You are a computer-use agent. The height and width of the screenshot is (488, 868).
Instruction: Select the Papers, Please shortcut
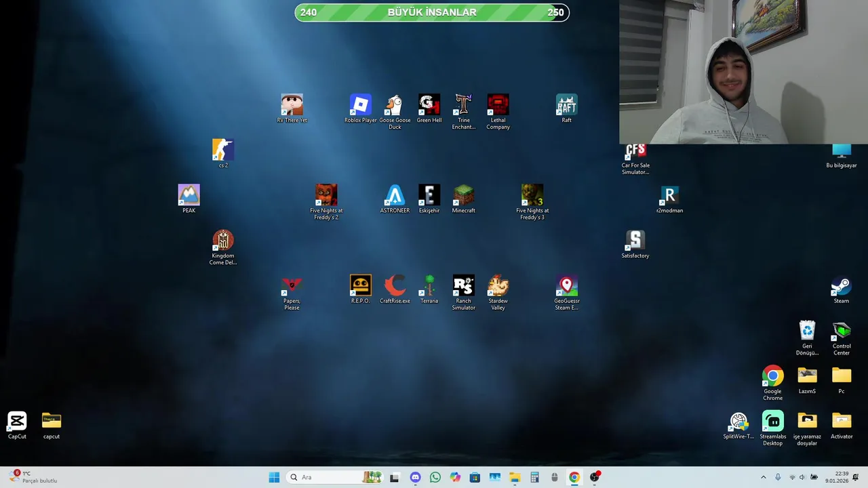point(292,293)
